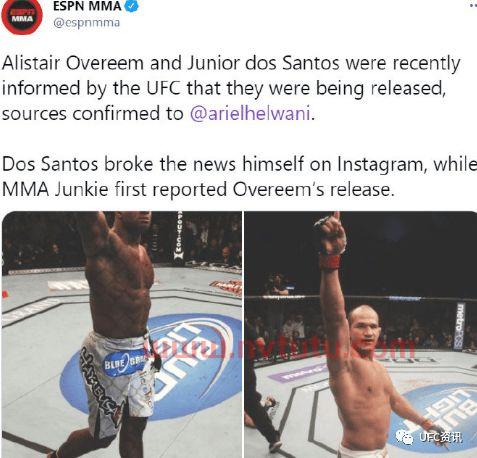477x458 pixels.
Task: Click the ESPN MMA display name
Action: 87,6
